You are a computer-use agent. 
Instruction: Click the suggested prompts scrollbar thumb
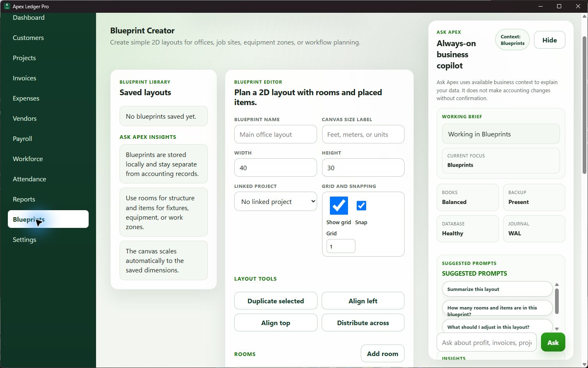(557, 301)
